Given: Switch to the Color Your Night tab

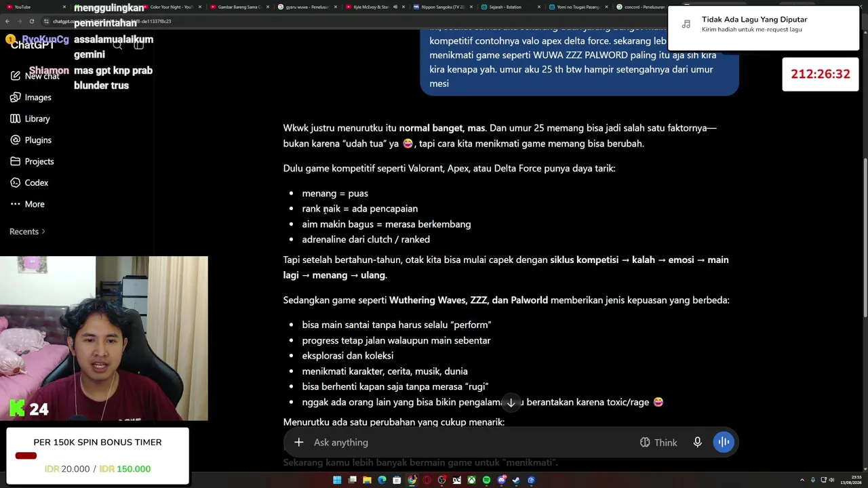Looking at the screenshot, I should (172, 7).
